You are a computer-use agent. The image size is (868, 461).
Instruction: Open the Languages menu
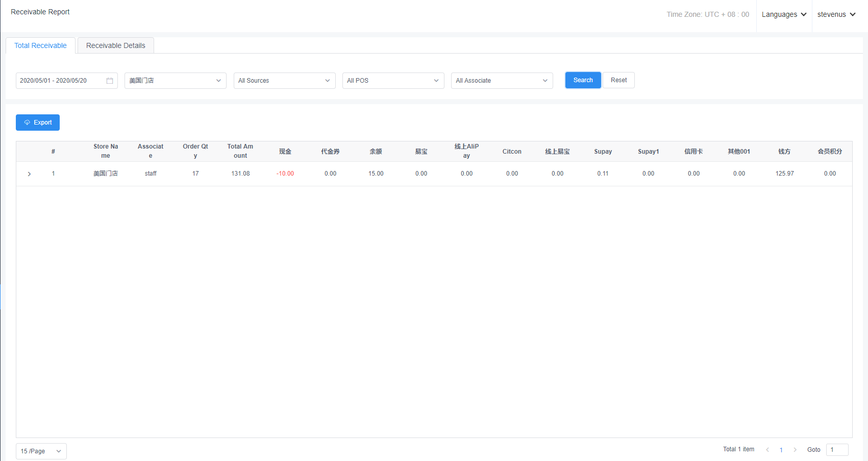click(784, 14)
